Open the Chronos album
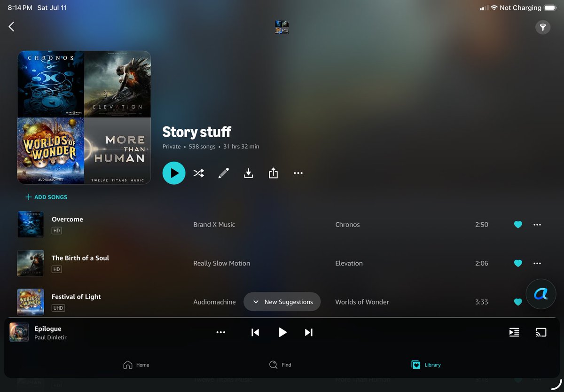Viewport: 564px width, 392px height. [x=347, y=225]
